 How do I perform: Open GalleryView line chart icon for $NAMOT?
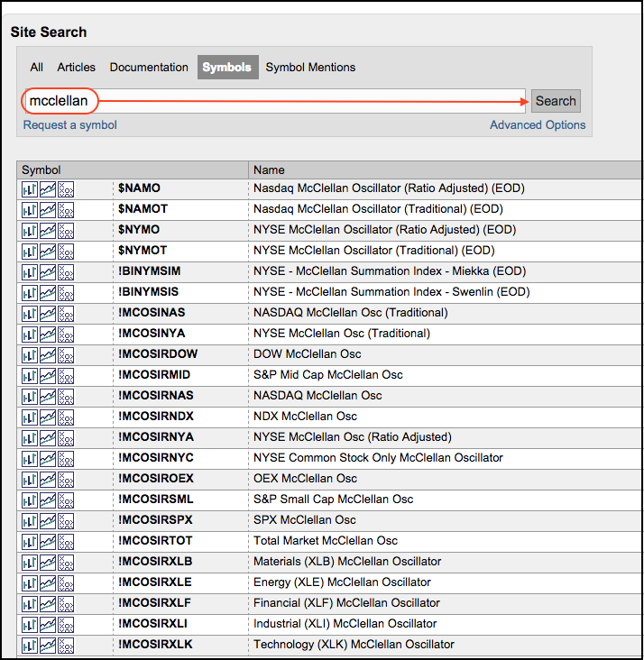point(48,209)
